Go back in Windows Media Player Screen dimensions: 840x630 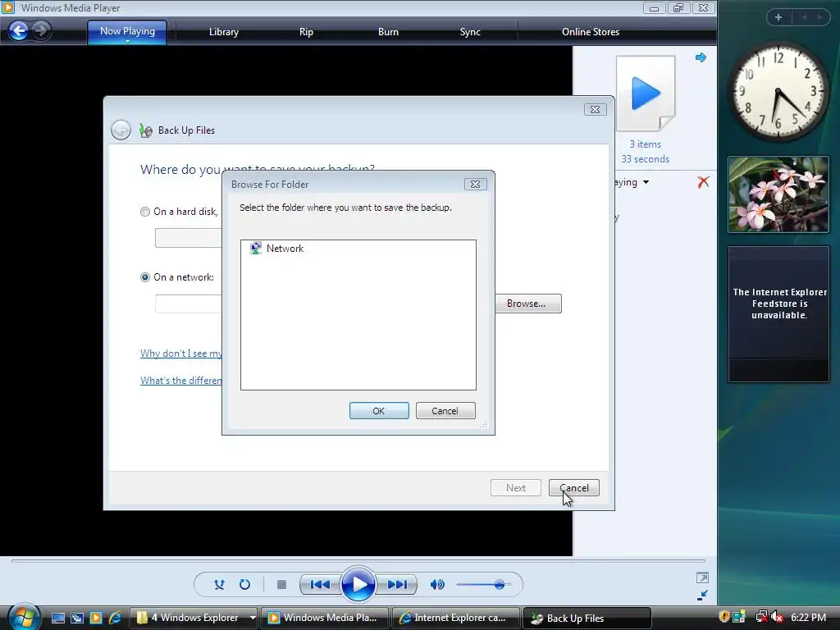coord(19,30)
